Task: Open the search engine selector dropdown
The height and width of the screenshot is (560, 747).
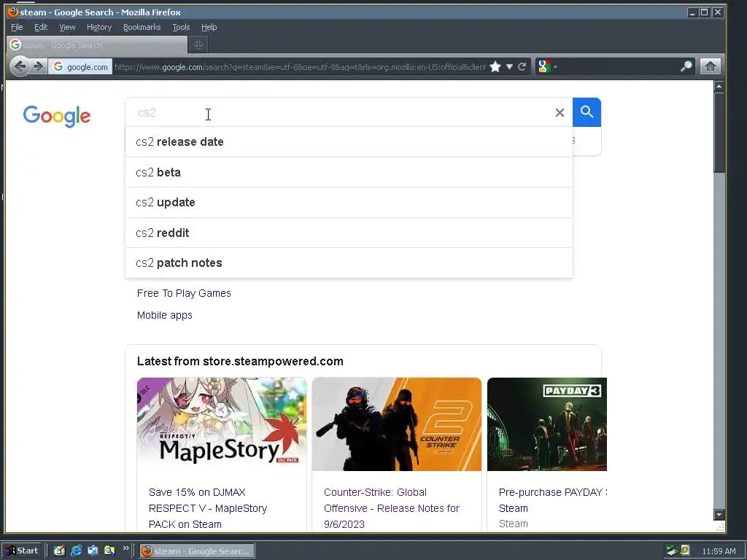Action: [547, 66]
